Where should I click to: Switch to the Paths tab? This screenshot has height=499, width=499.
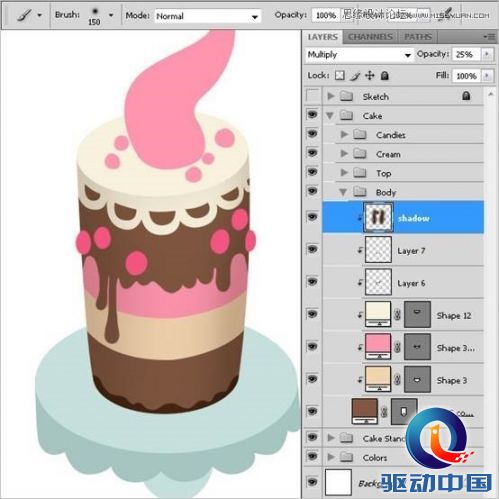[418, 37]
